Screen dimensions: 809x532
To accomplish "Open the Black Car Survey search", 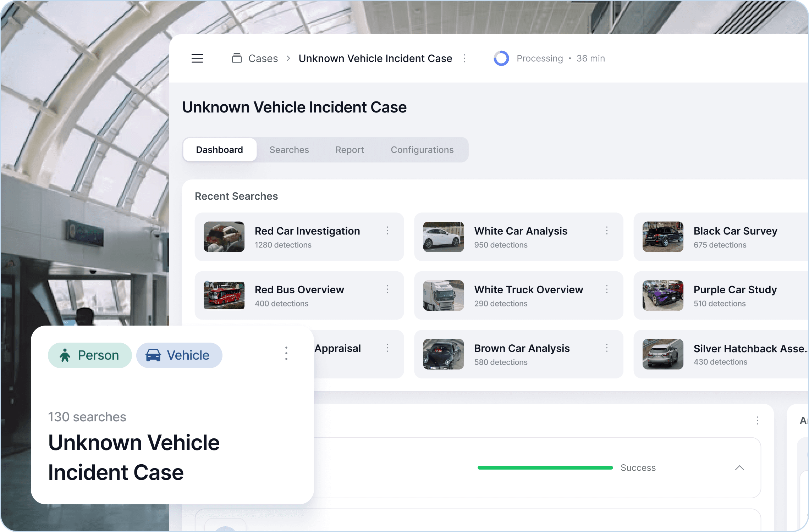I will pyautogui.click(x=721, y=237).
